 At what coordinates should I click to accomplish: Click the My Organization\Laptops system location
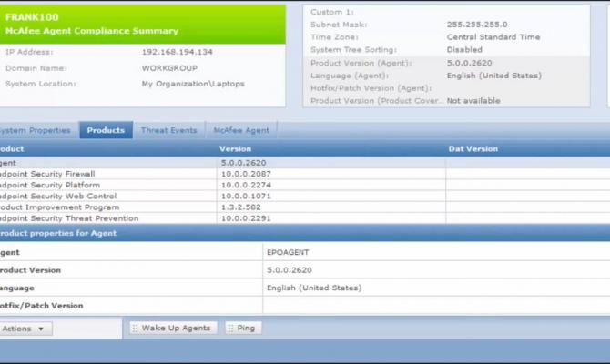(x=193, y=84)
